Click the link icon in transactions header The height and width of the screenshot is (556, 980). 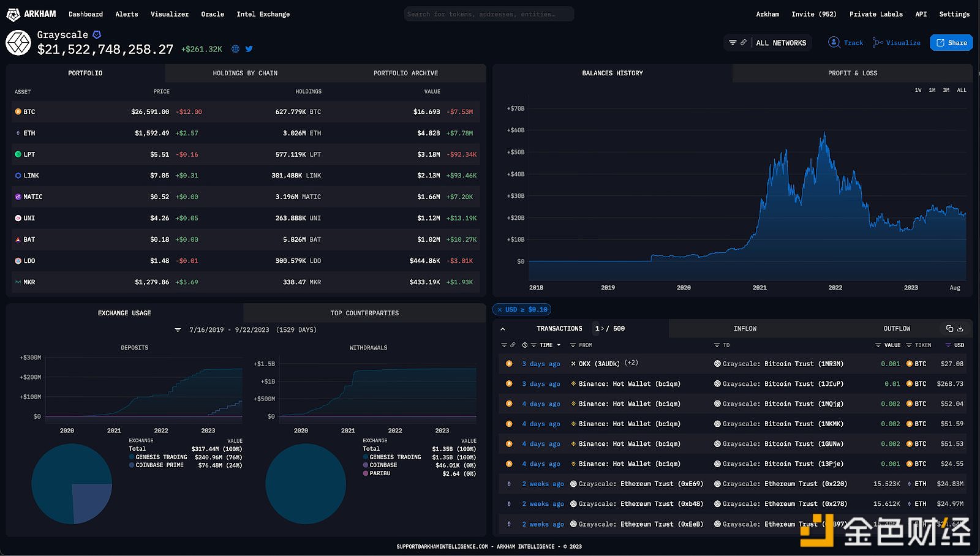click(513, 345)
